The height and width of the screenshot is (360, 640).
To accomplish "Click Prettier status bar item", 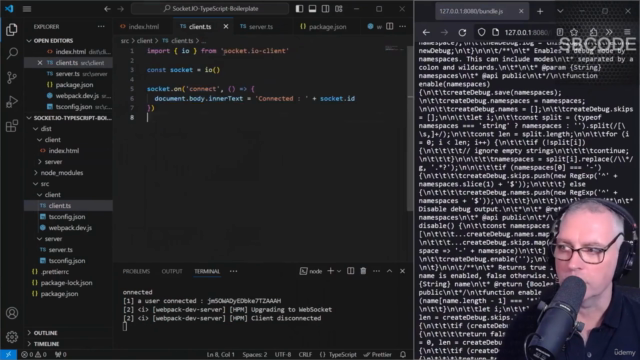I will [x=378, y=355].
